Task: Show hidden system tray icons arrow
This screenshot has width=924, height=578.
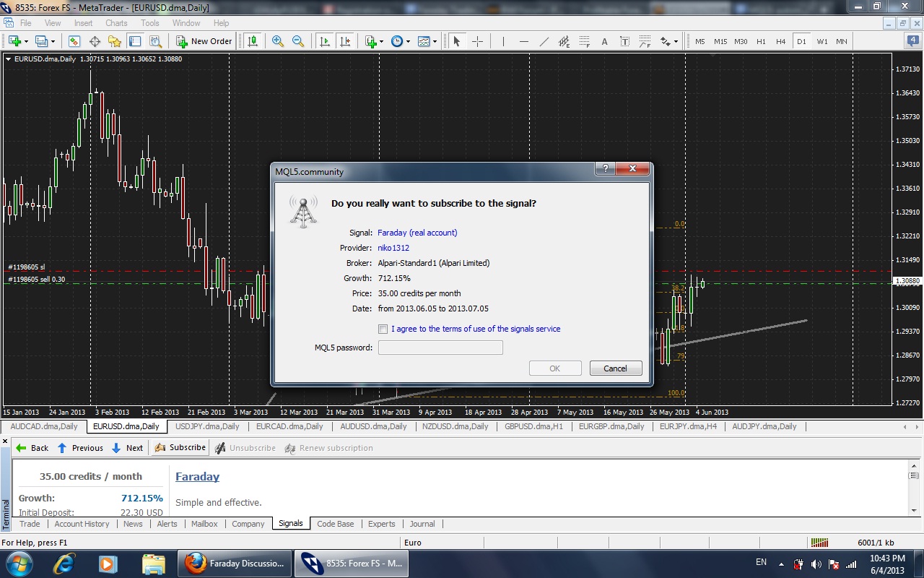Action: [x=781, y=564]
